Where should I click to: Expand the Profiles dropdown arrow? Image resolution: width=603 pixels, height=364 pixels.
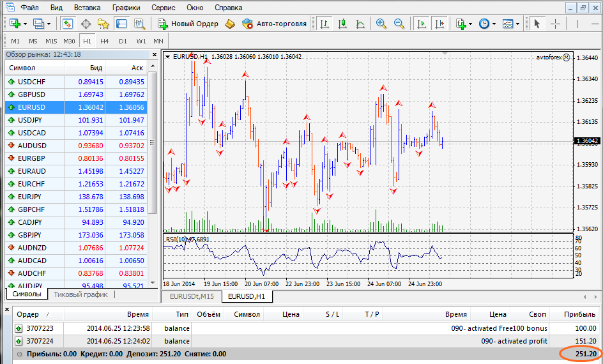[49, 24]
